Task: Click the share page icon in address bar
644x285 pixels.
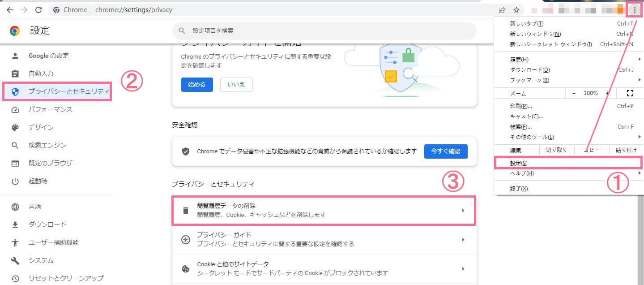Action: 502,10
